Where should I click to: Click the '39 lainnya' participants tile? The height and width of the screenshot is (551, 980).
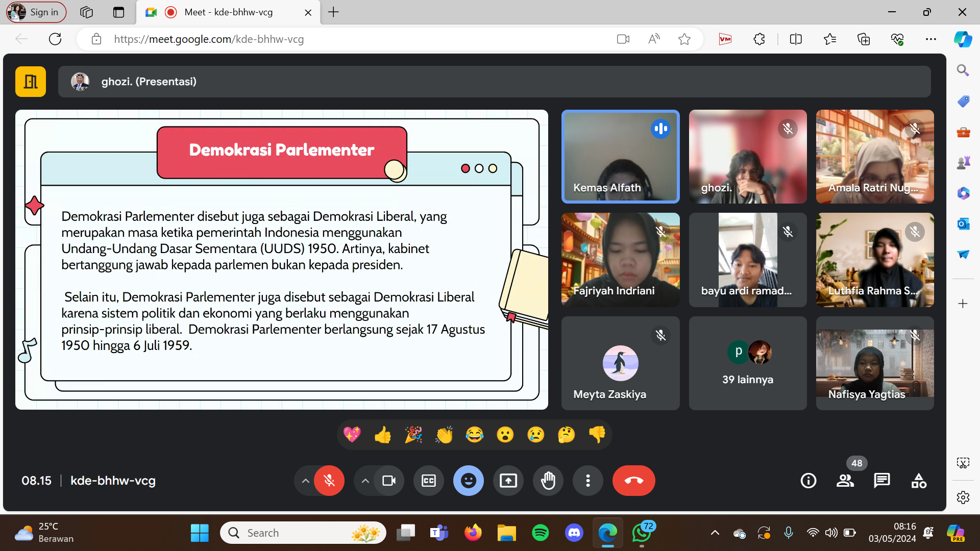click(747, 363)
